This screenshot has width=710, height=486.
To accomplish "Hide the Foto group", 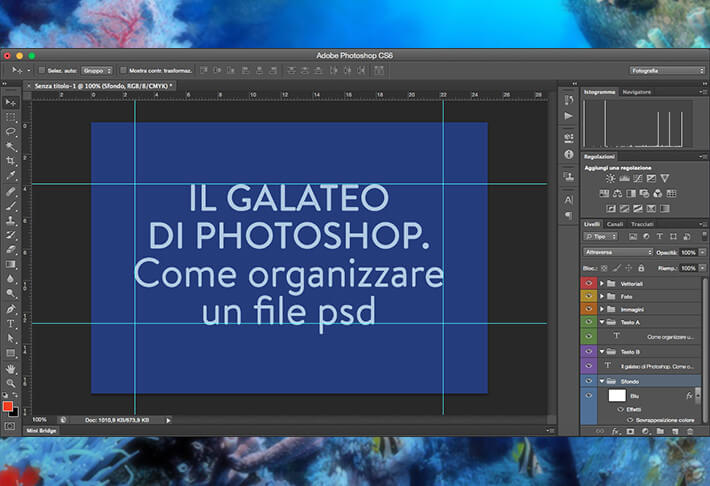I will [589, 296].
